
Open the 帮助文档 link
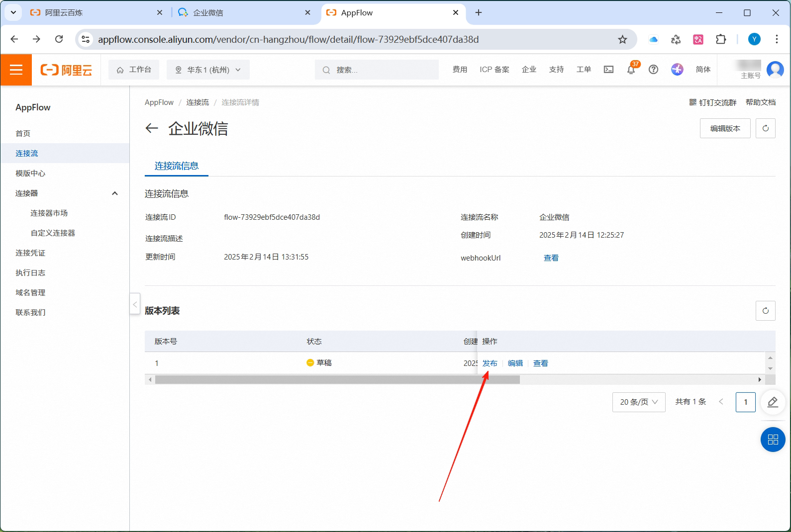[x=761, y=102]
